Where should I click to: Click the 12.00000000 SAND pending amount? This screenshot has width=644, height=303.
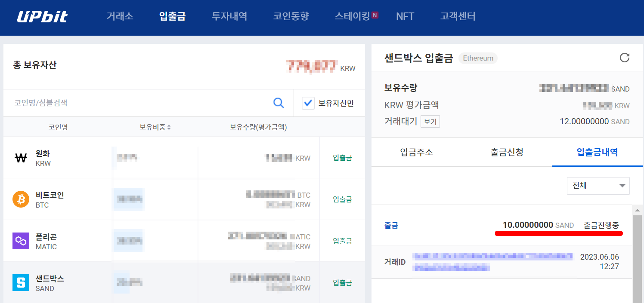pos(594,122)
